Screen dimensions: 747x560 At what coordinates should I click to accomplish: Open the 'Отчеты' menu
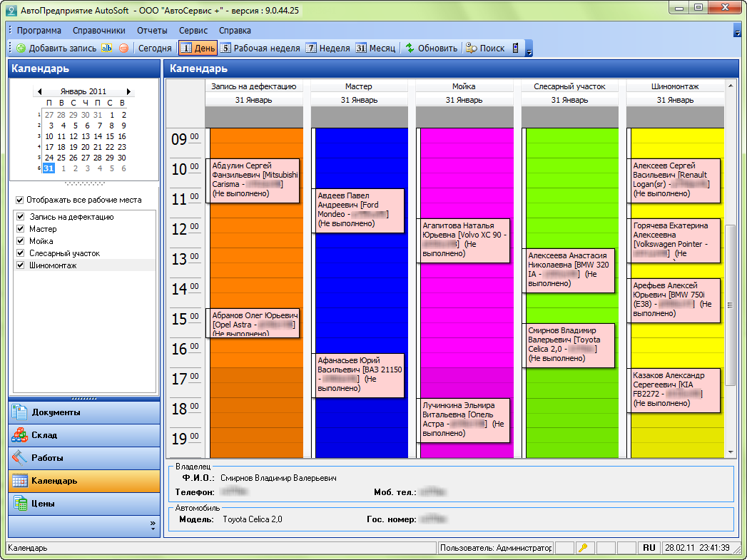152,31
